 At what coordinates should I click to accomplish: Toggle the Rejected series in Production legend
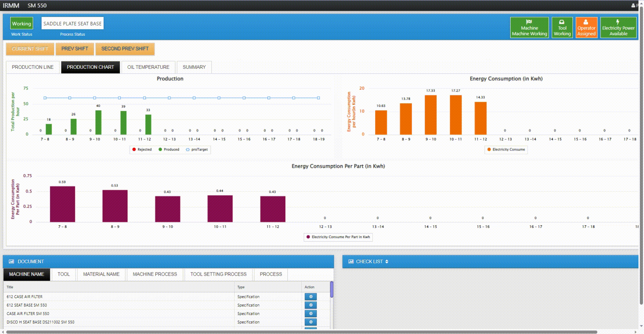click(134, 150)
